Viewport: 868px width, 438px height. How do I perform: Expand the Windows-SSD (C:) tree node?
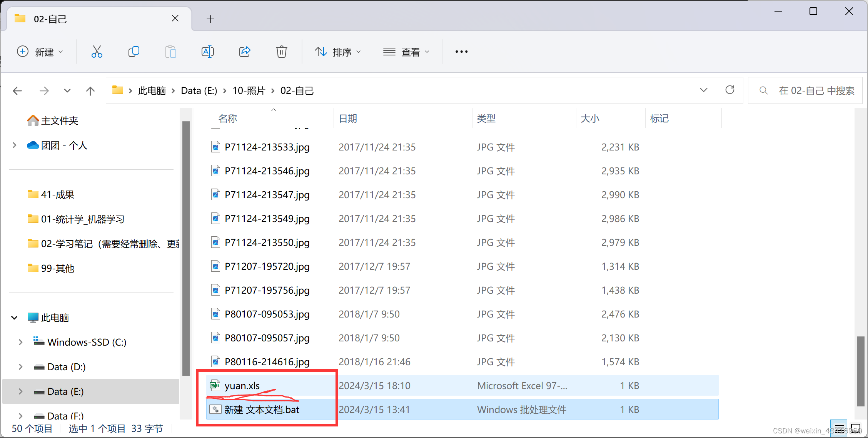click(x=20, y=342)
